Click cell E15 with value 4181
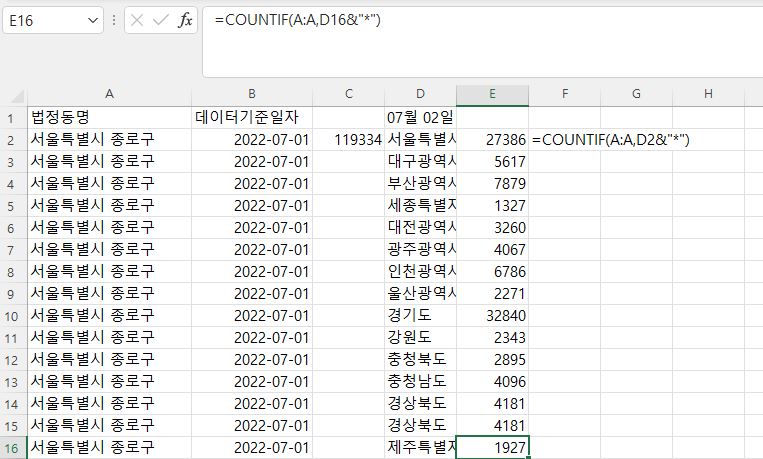This screenshot has width=763, height=459. click(492, 425)
